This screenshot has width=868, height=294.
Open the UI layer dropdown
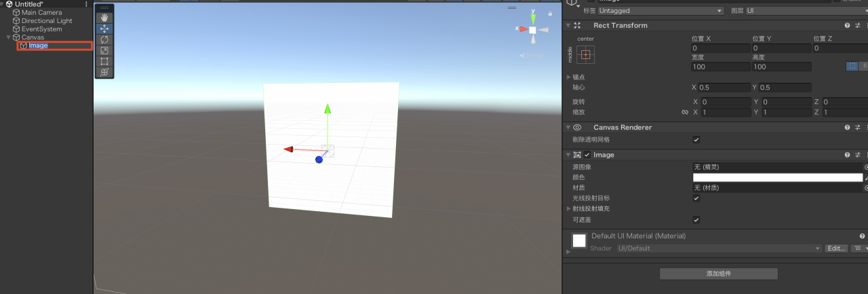[806, 11]
